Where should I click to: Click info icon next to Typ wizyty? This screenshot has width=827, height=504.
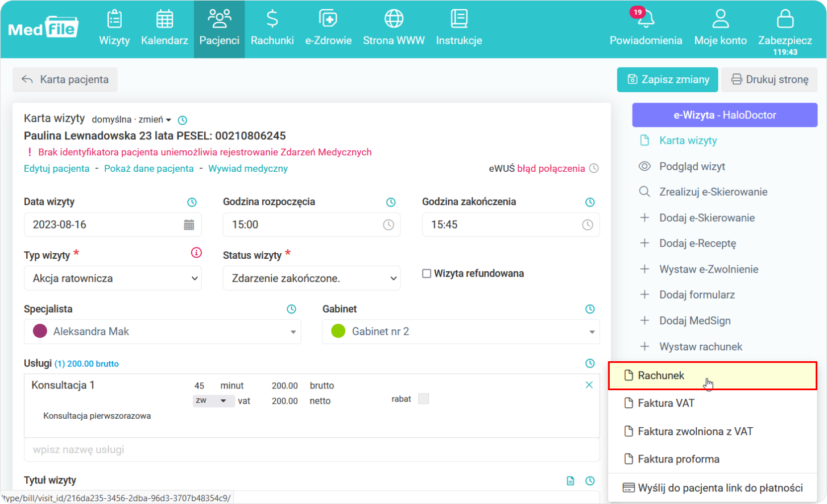coord(196,253)
